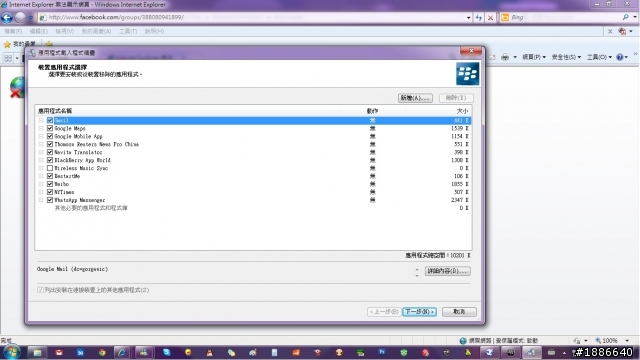The width and height of the screenshot is (640, 360).
Task: Expand the WhatsApp Messenger tree node
Action: (x=41, y=200)
